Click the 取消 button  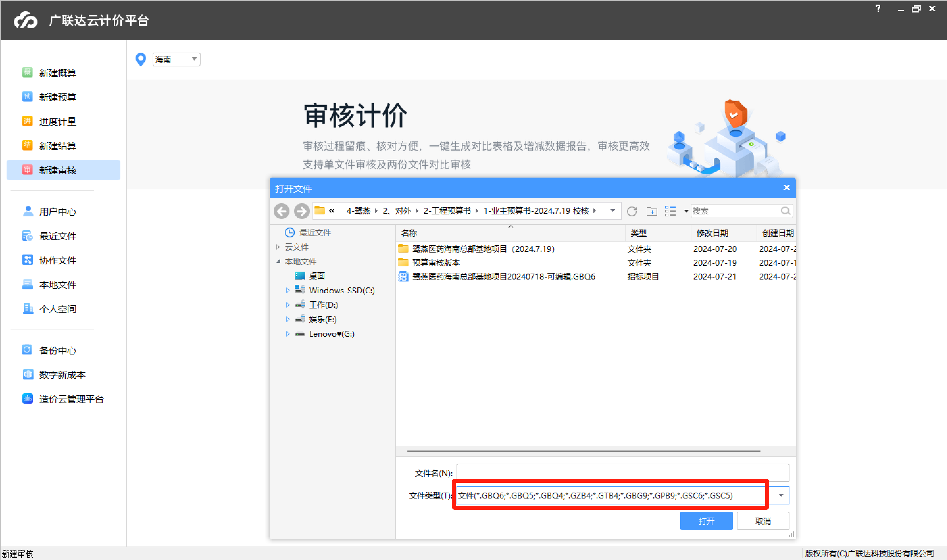763,521
